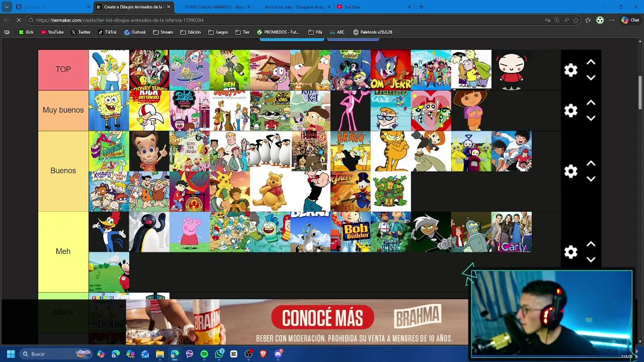
Task: Open YouTube bookmark in bookmarks bar
Action: pos(52,32)
